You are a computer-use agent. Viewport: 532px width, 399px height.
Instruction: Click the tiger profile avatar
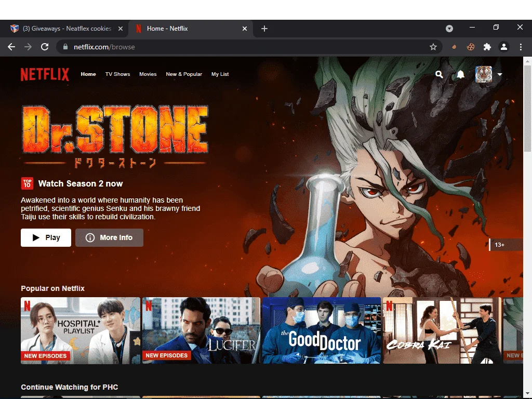484,74
